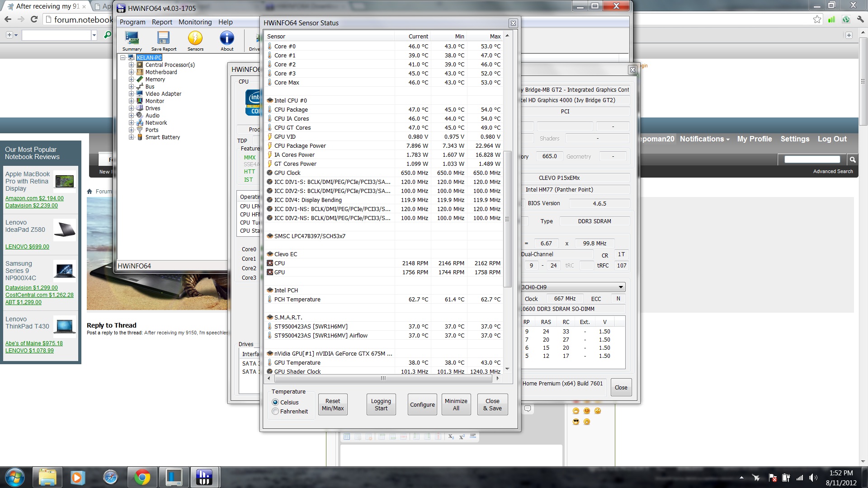Click the Configure button
This screenshot has height=488, width=868.
pos(422,404)
